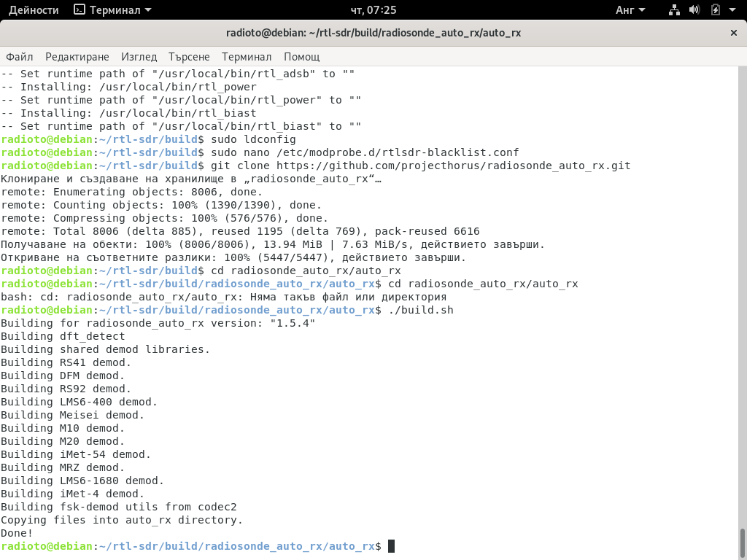Click the line "Building iMet-4 demod."
Viewport: 747px width, 560px height.
click(x=72, y=494)
